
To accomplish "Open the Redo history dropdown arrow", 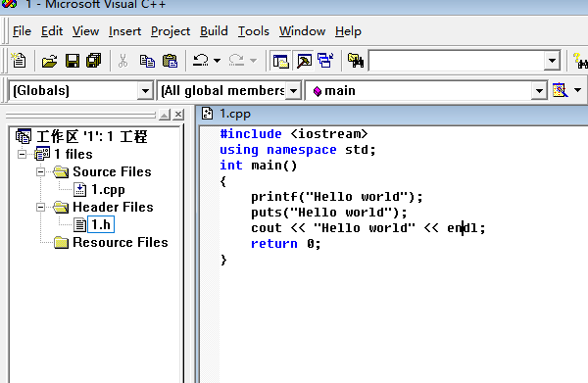I will [x=253, y=61].
